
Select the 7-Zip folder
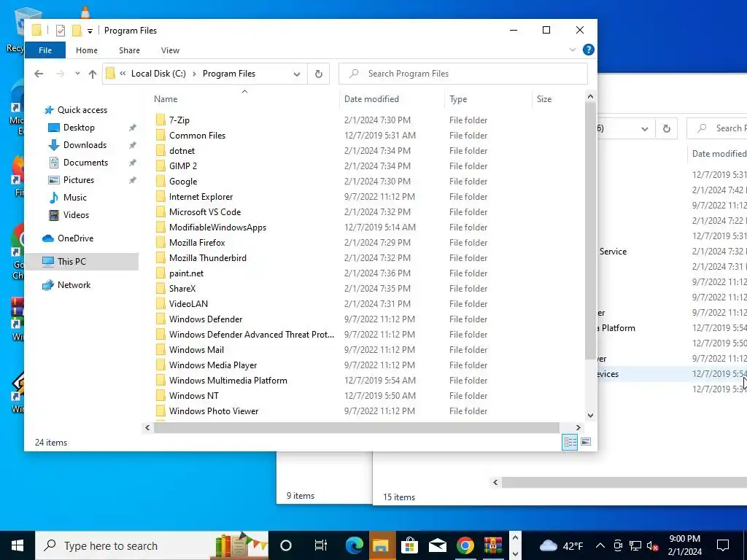click(179, 120)
